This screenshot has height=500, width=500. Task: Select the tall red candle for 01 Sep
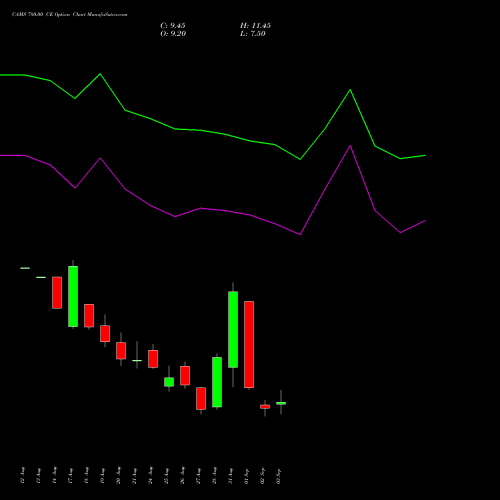tap(249, 344)
